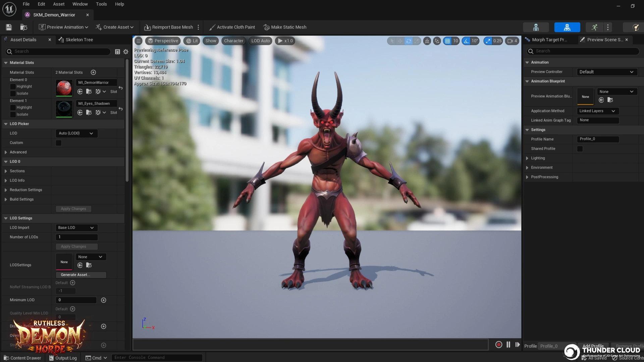Check the Custom LOD checkbox
644x362 pixels.
coord(58,143)
